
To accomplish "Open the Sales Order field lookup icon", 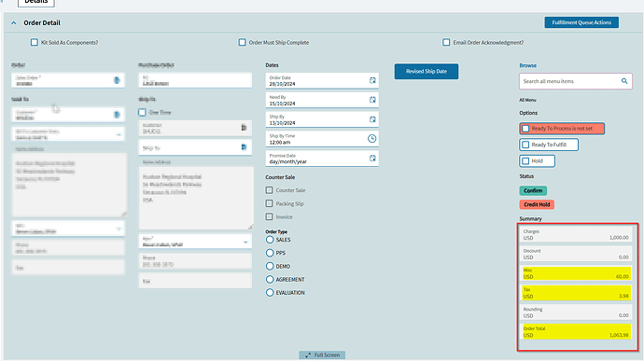I will pos(117,80).
